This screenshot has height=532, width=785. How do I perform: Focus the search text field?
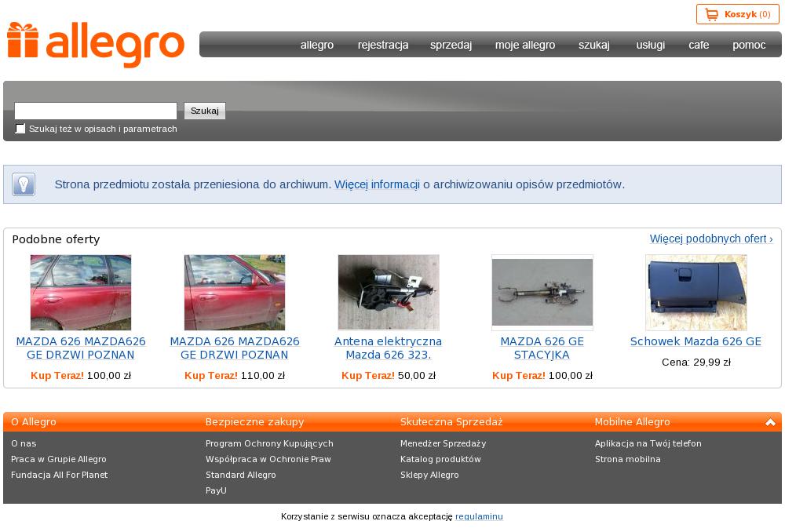pos(96,111)
